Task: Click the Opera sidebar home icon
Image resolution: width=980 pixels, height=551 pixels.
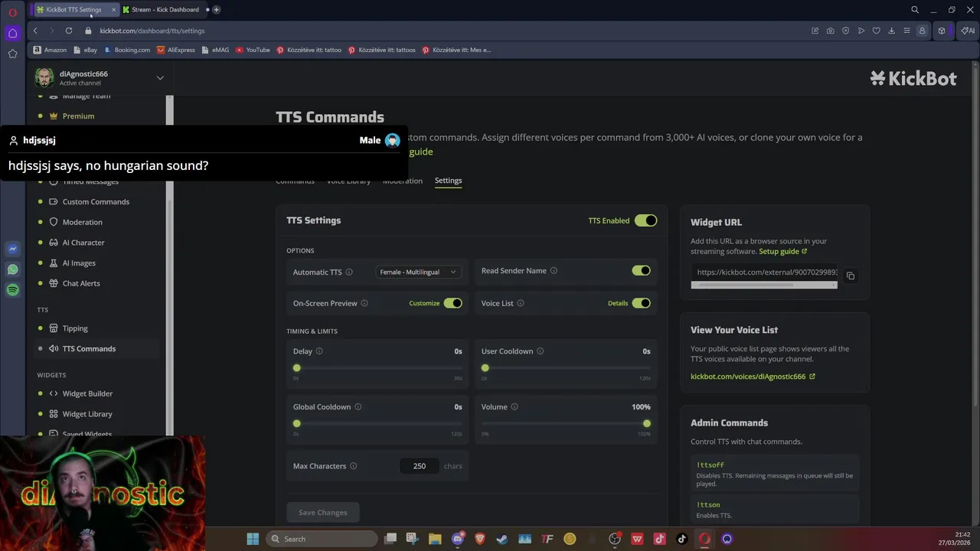Action: click(x=12, y=33)
